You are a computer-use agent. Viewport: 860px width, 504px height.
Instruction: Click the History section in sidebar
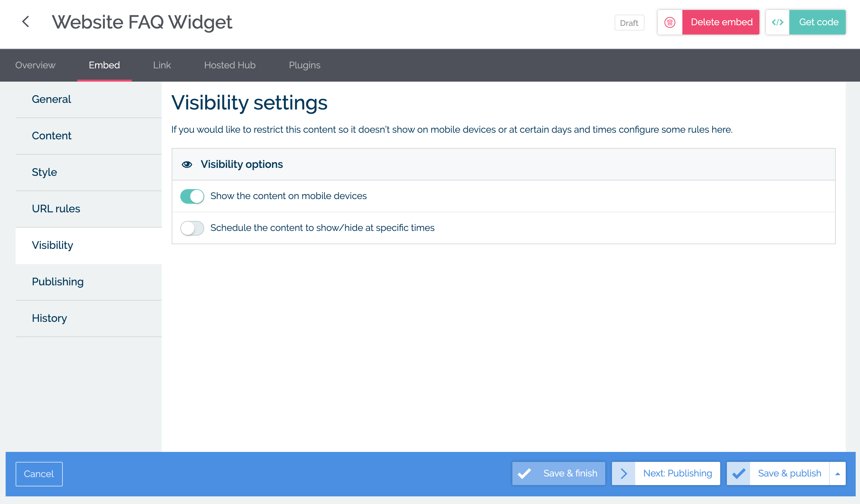click(49, 318)
